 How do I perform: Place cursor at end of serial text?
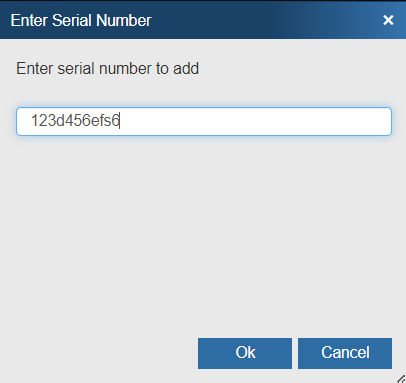pyautogui.click(x=120, y=121)
